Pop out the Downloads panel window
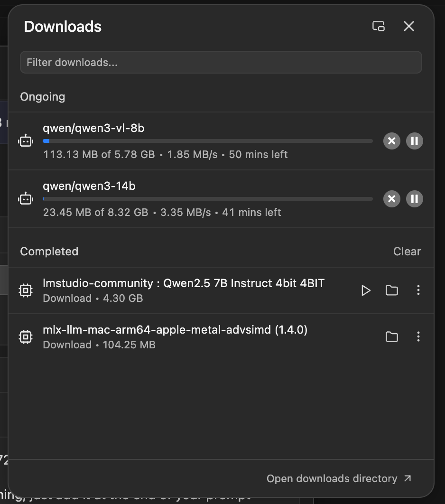 pos(378,27)
